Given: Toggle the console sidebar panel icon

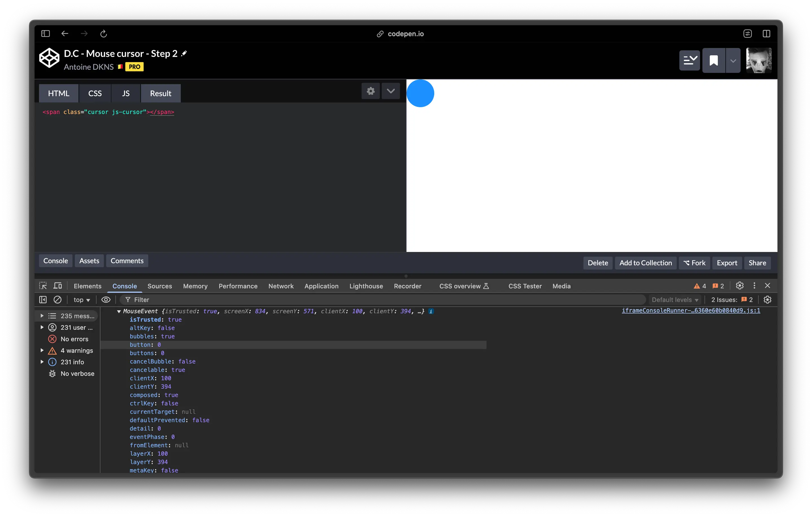Looking at the screenshot, I should point(43,300).
